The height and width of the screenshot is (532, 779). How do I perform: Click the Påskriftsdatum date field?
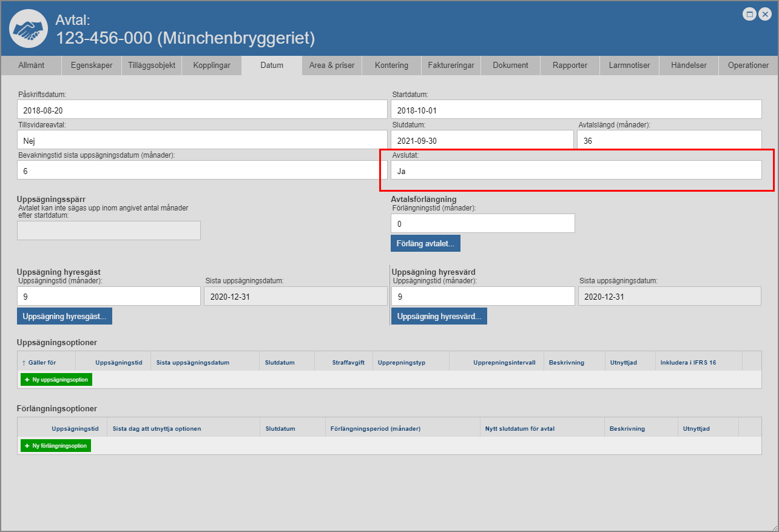202,109
